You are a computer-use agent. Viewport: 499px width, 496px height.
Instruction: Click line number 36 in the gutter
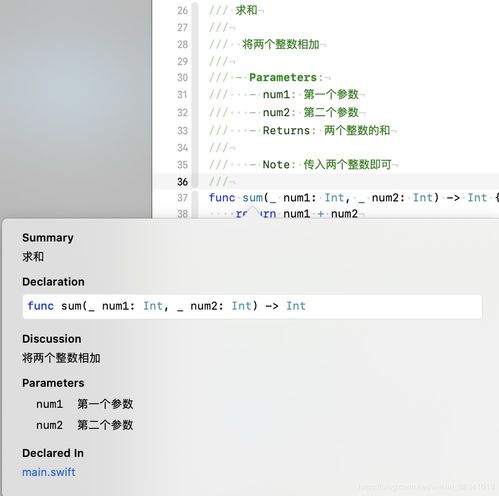(182, 182)
